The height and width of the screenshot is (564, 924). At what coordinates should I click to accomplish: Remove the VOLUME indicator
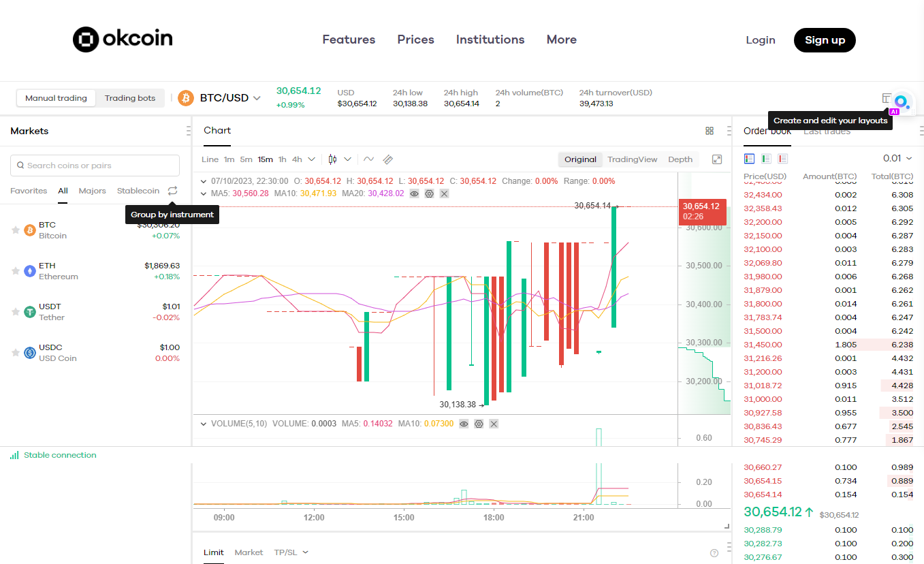pyautogui.click(x=494, y=424)
